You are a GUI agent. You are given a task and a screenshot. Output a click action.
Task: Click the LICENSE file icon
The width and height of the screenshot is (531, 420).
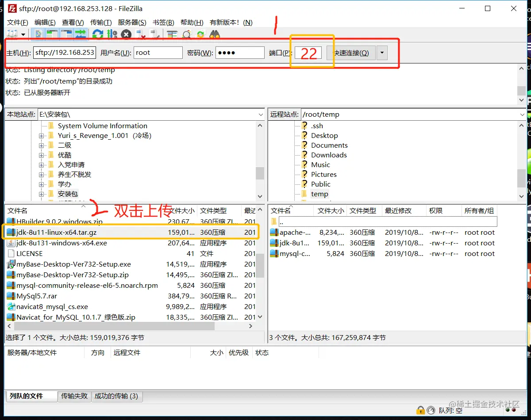[11, 253]
